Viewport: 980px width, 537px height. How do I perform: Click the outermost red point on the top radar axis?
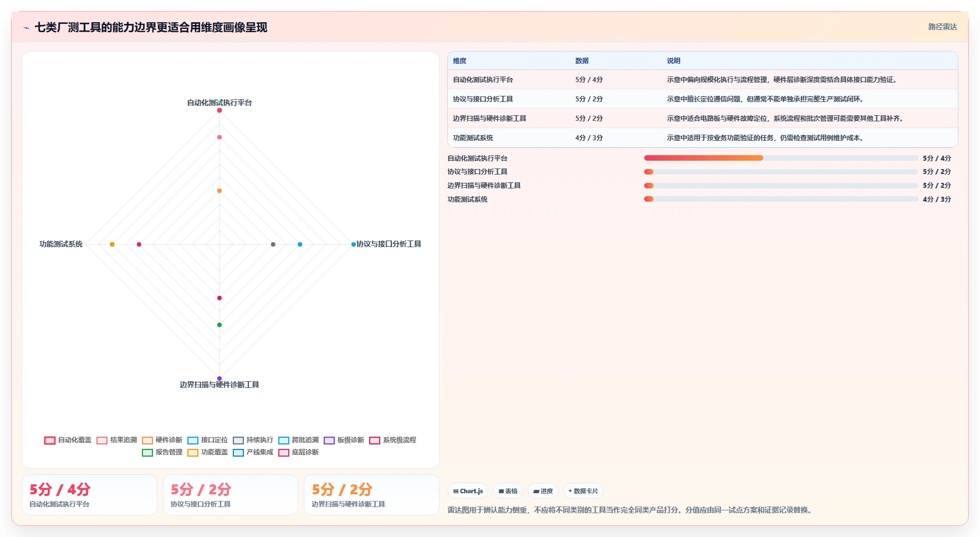220,110
